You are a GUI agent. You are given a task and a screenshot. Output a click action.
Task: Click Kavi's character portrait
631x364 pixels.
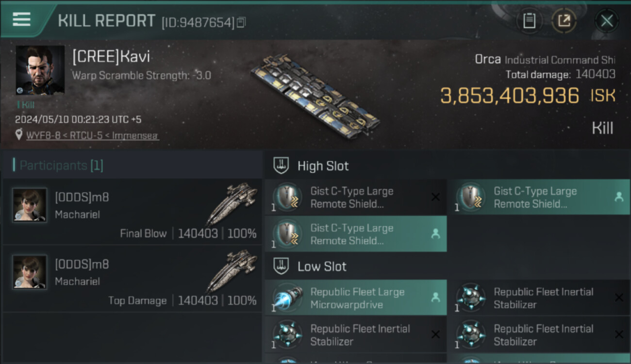(x=40, y=70)
